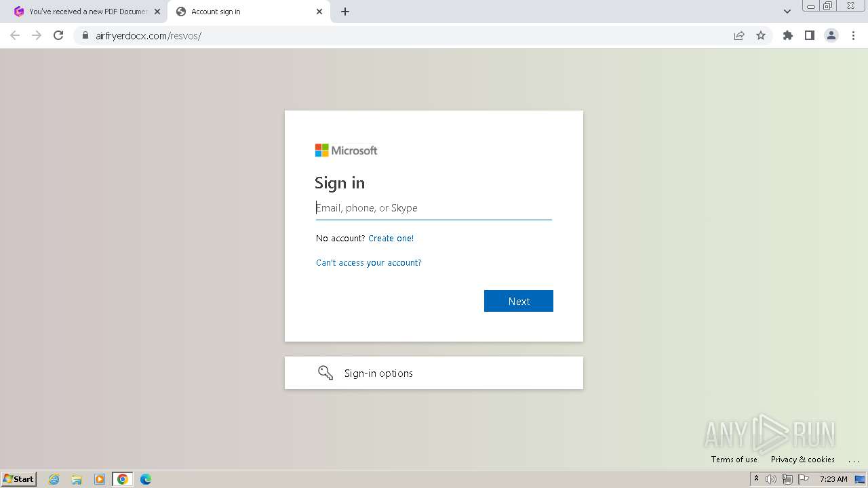Click the 7:23 AM clock
This screenshot has height=488, width=868.
(x=833, y=479)
